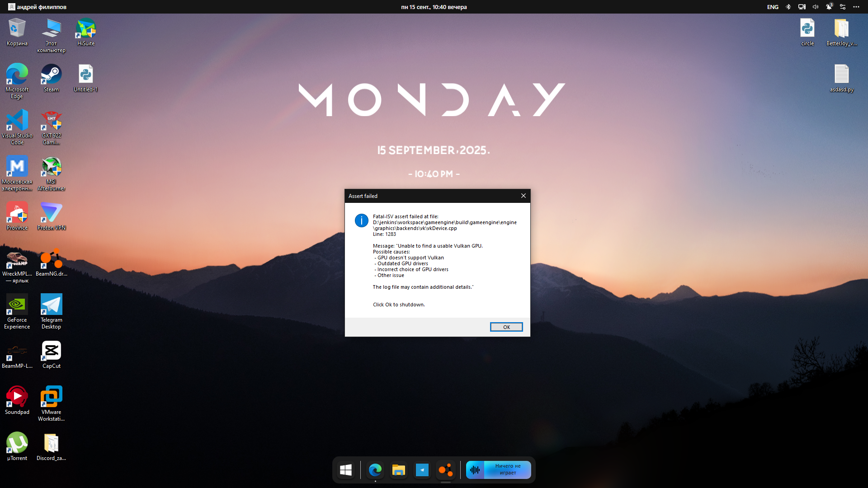868x488 pixels.
Task: Open the Windows Start button in dock
Action: [x=346, y=470]
